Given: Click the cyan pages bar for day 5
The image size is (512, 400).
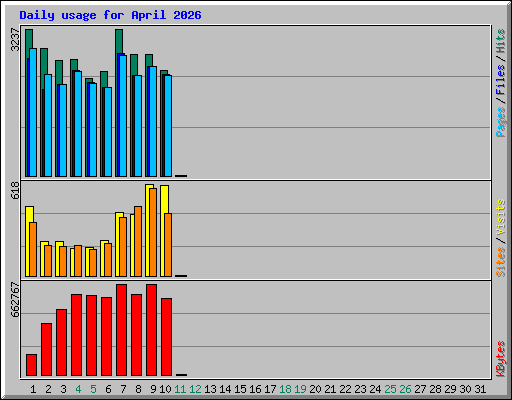Looking at the screenshot, I should pyautogui.click(x=93, y=130).
